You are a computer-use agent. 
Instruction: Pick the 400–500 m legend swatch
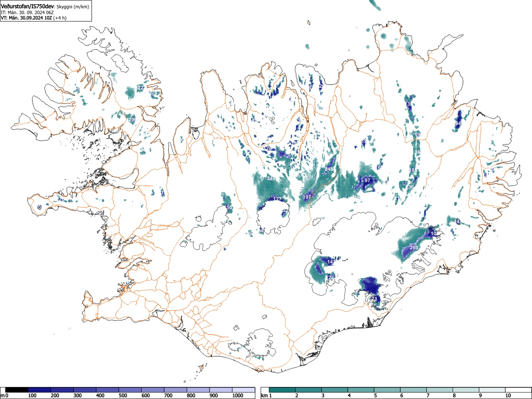click(x=108, y=390)
